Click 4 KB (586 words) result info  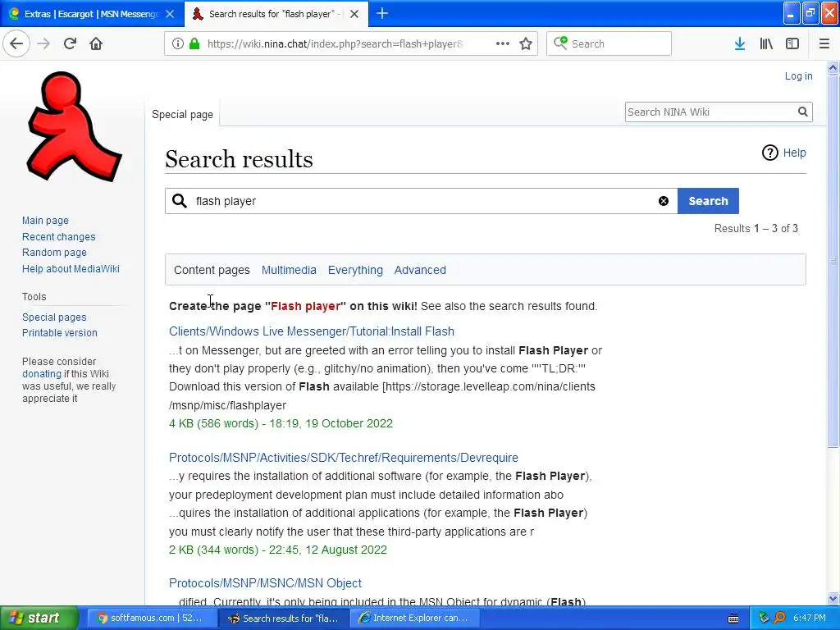click(x=281, y=423)
